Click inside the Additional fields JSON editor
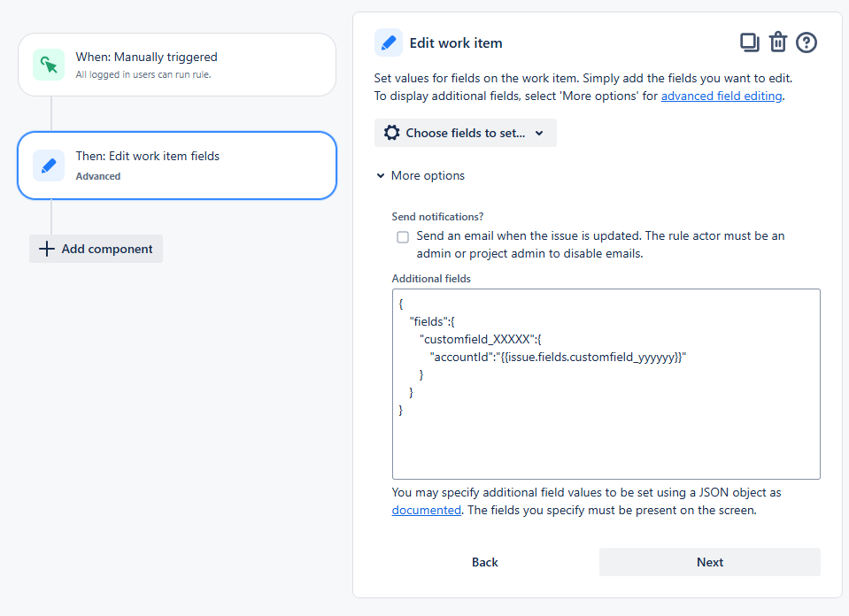Screen dimensions: 849x616 pyautogui.click(x=606, y=384)
